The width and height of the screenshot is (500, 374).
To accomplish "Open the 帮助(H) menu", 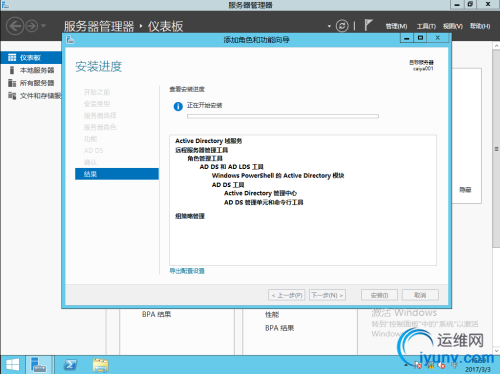I will [x=480, y=26].
